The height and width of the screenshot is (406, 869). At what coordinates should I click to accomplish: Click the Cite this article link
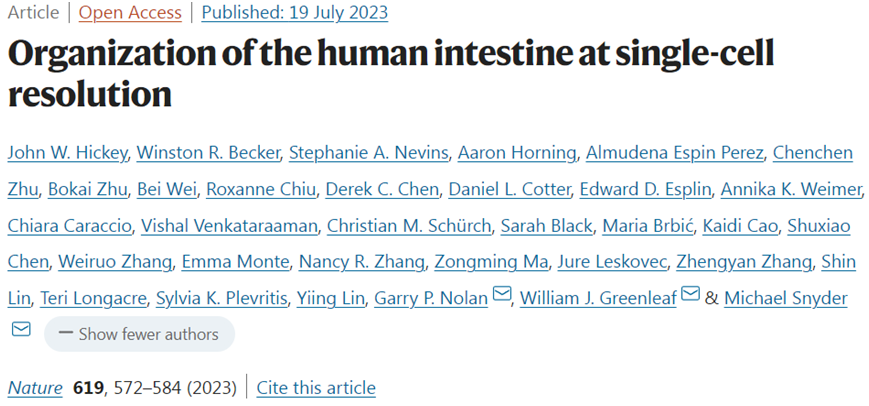[316, 388]
